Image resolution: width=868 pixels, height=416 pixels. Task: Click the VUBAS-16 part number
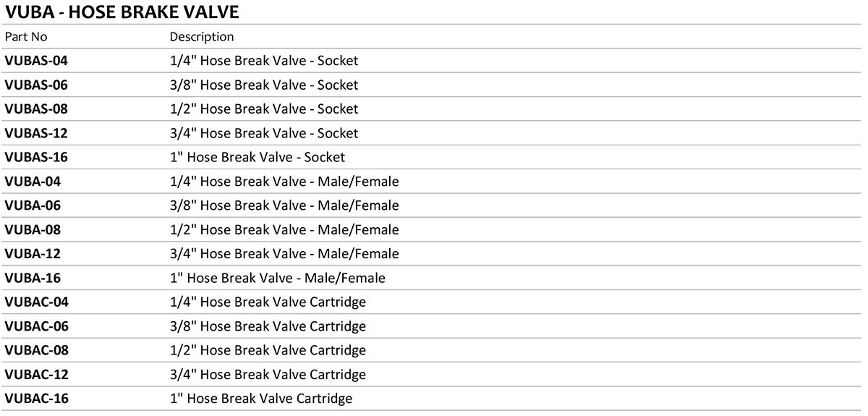point(36,157)
